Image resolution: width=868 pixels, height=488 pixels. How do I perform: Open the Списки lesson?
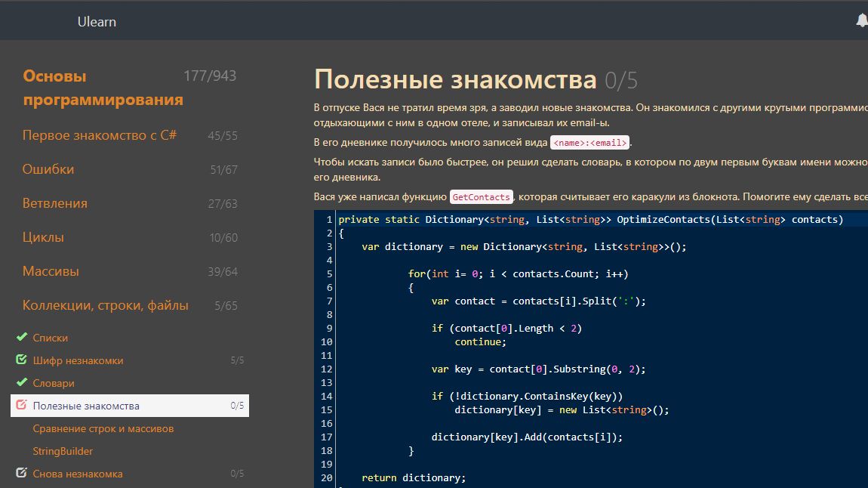tap(51, 338)
